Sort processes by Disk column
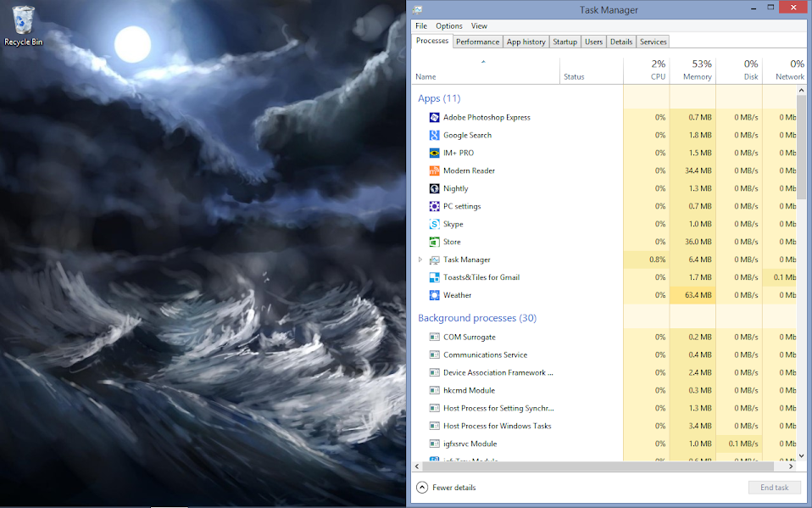Viewport: 812px width, 508px height. (x=739, y=71)
